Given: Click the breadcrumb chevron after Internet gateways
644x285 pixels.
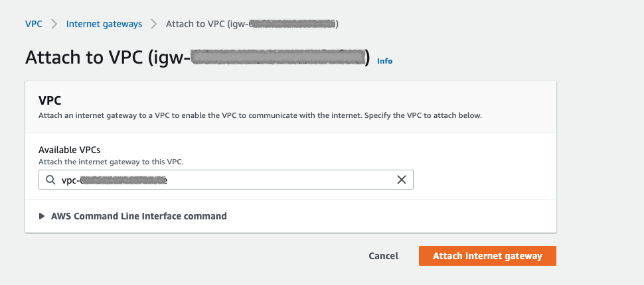Looking at the screenshot, I should (153, 24).
